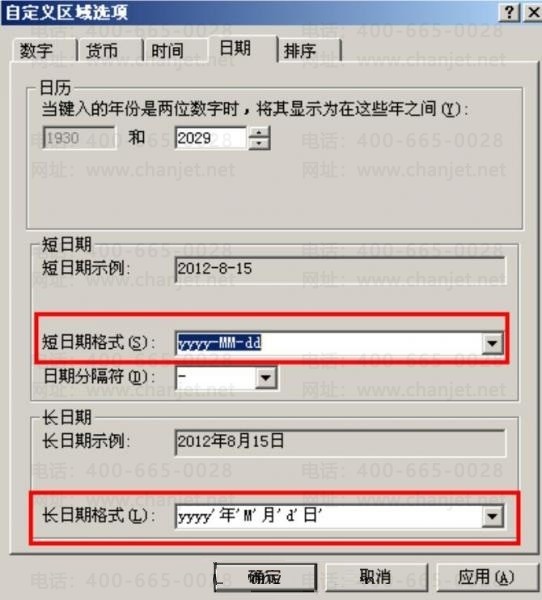This screenshot has width=542, height=600.
Task: Decrease the end year with spinner down arrow
Action: coord(259,143)
